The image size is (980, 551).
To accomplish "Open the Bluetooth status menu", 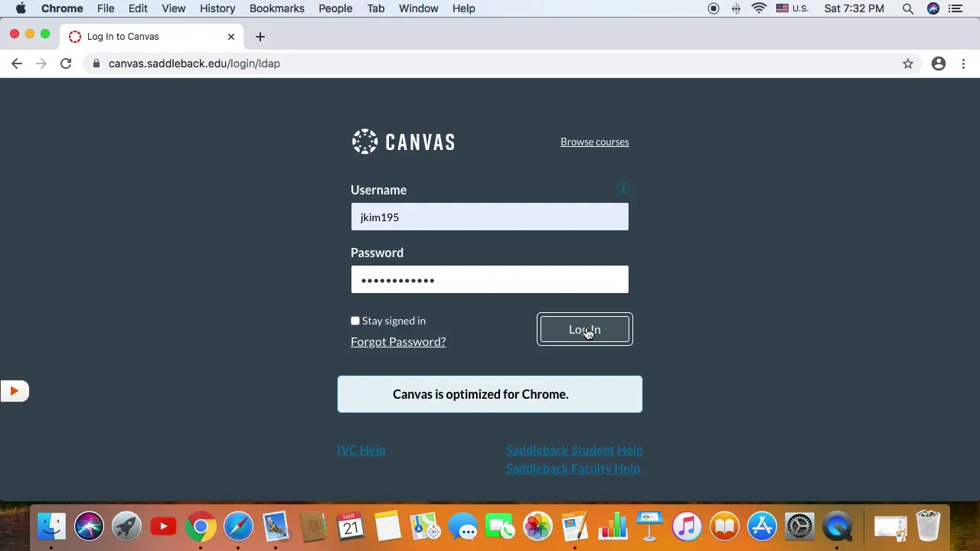I will tap(736, 8).
